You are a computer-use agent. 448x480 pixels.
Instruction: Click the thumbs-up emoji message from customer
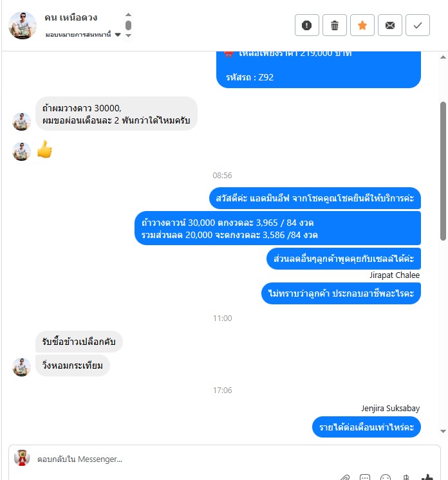(x=44, y=149)
